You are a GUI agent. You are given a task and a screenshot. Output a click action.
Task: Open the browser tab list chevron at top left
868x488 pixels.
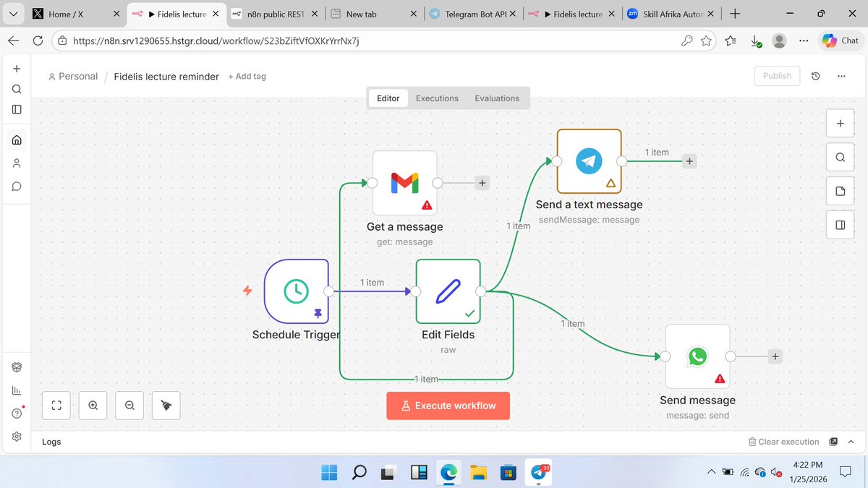pyautogui.click(x=12, y=14)
